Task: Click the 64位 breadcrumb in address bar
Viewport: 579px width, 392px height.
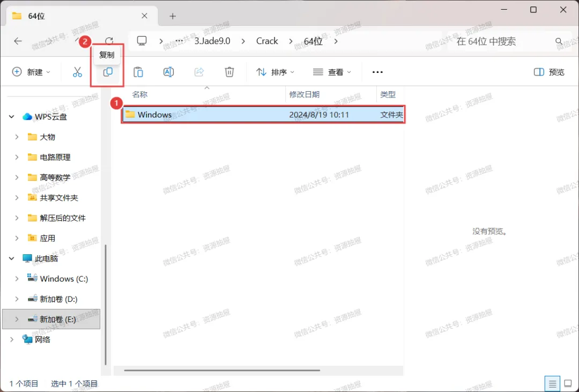Action: [x=313, y=41]
